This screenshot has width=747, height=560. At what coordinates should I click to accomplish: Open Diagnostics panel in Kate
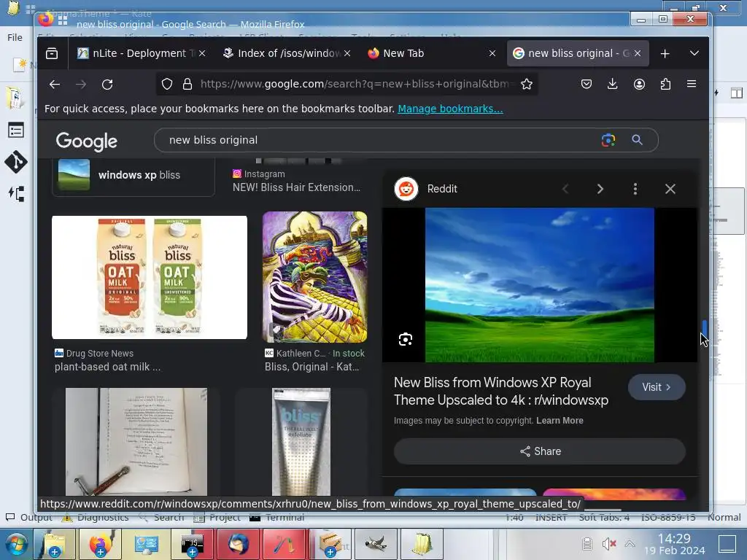pyautogui.click(x=96, y=517)
